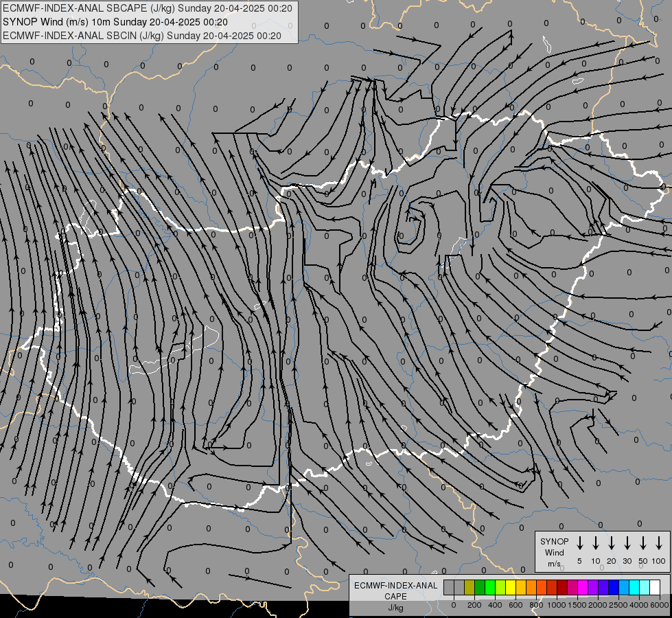
Task: Pick the yellow-green lime CAPE swatch
Action: pos(500,587)
